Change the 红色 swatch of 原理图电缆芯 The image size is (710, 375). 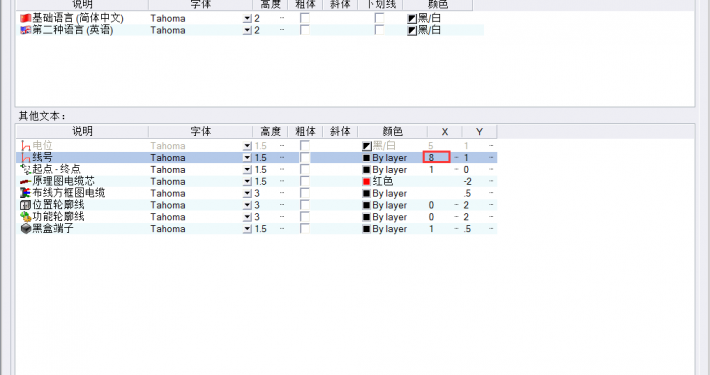pyautogui.click(x=367, y=182)
